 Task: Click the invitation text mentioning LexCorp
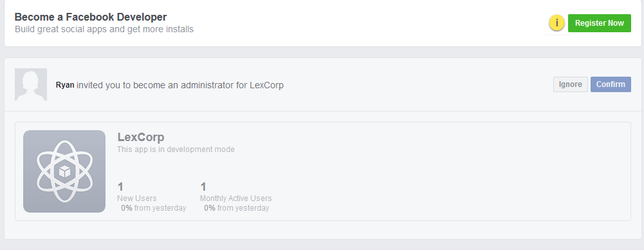(170, 85)
